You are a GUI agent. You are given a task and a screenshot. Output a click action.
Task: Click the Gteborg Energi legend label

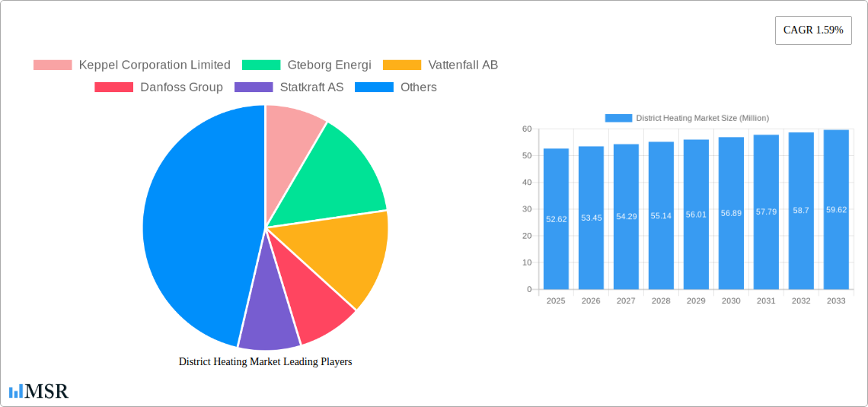click(x=330, y=65)
